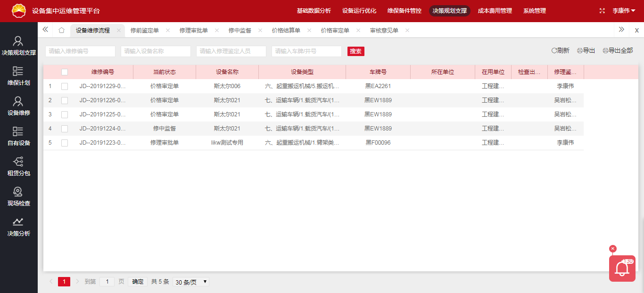644x293 pixels.
Task: Tick the checkbox for row 5
Action: tap(65, 143)
